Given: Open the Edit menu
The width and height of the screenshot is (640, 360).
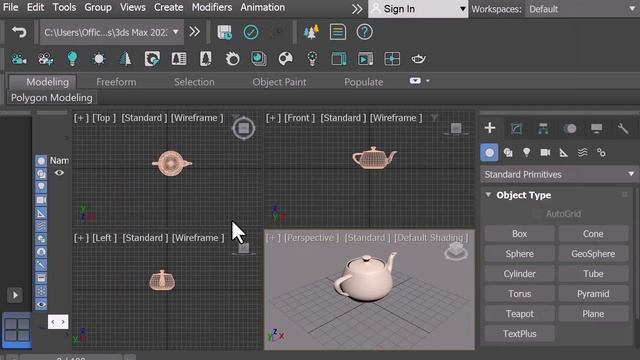Looking at the screenshot, I should (36, 7).
